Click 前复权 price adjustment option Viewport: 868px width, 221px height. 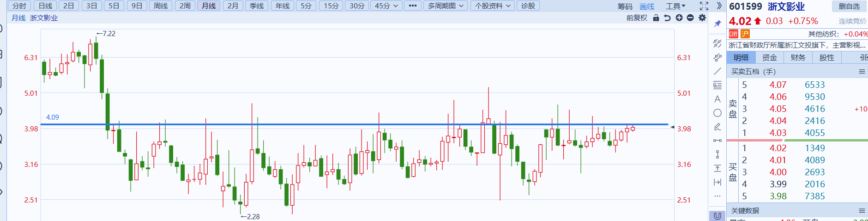click(x=637, y=18)
